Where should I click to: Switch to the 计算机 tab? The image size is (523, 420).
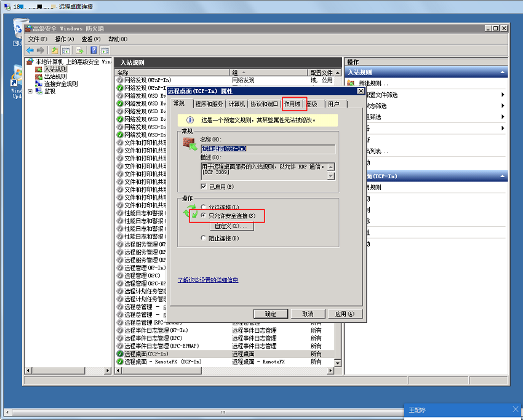click(x=237, y=104)
